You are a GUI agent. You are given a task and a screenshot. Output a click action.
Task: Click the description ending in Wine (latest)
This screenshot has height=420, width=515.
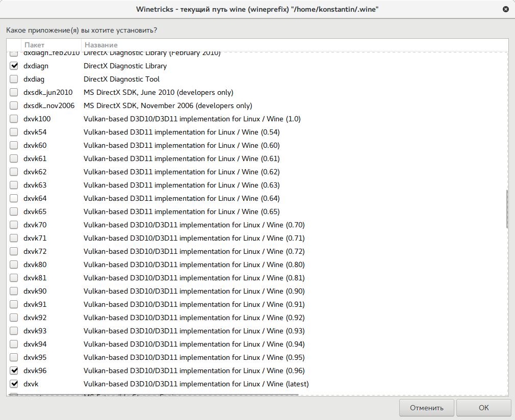pyautogui.click(x=196, y=383)
